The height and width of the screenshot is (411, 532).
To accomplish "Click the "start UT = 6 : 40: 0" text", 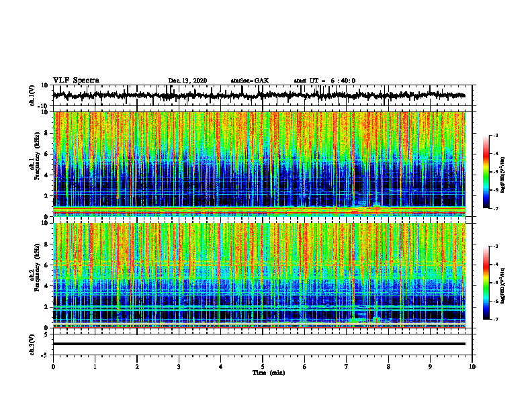I will [324, 81].
